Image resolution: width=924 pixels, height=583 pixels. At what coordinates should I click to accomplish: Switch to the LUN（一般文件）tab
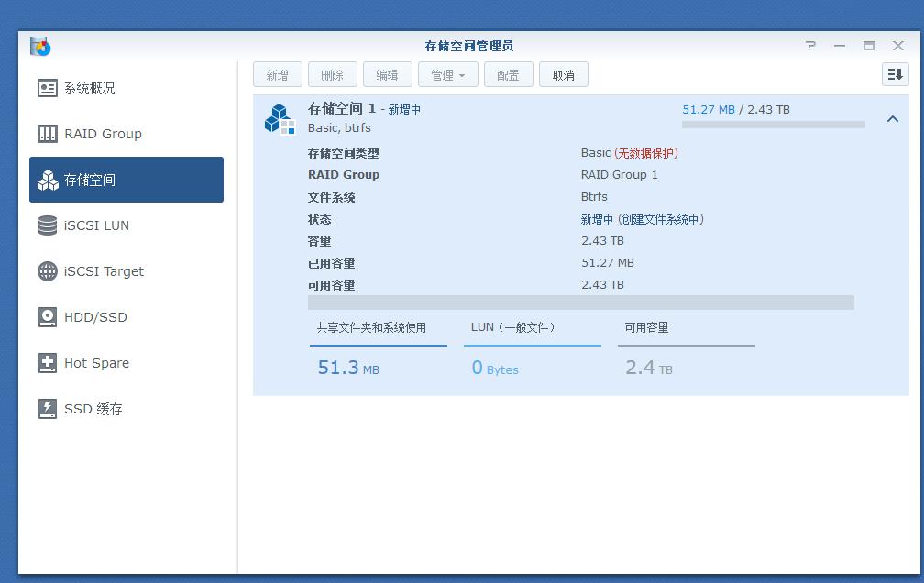pos(532,327)
